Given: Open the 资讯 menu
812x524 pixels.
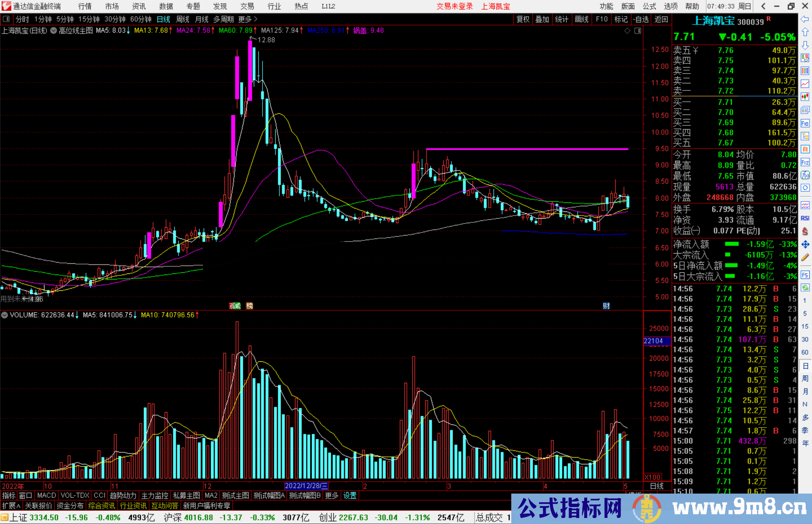Looking at the screenshot, I should (139, 6).
